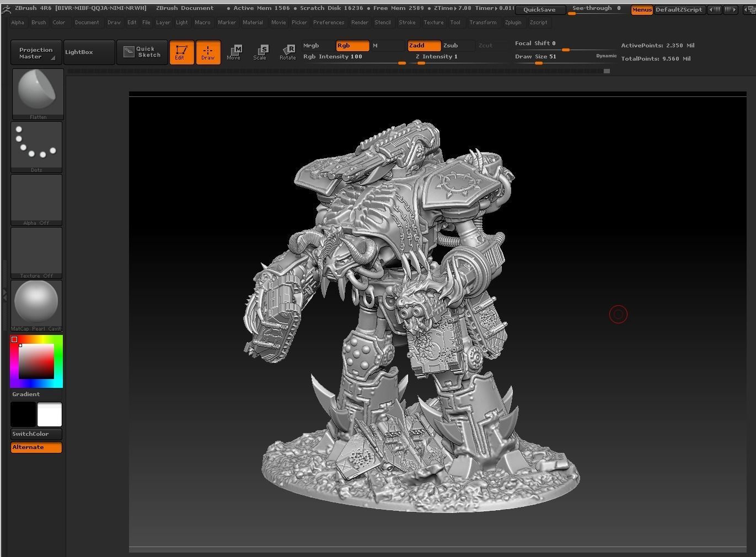The width and height of the screenshot is (756, 557).
Task: Activate Draw mode button
Action: 208,52
